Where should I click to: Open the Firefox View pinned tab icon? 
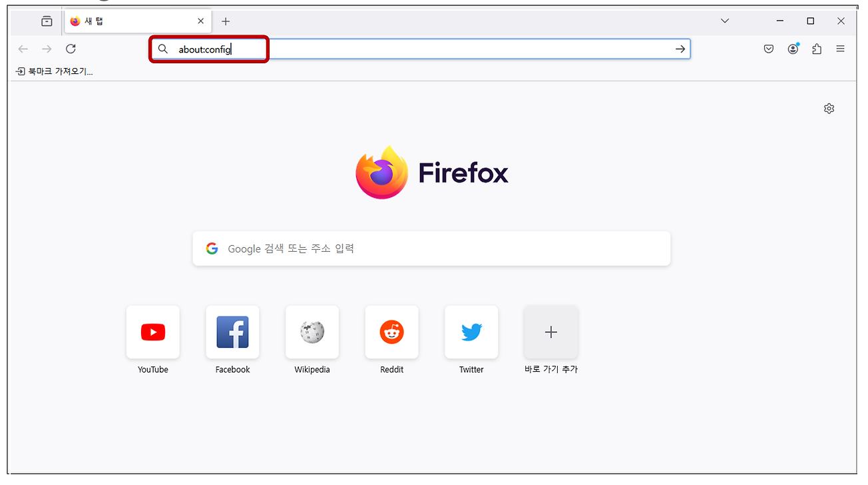pos(47,21)
